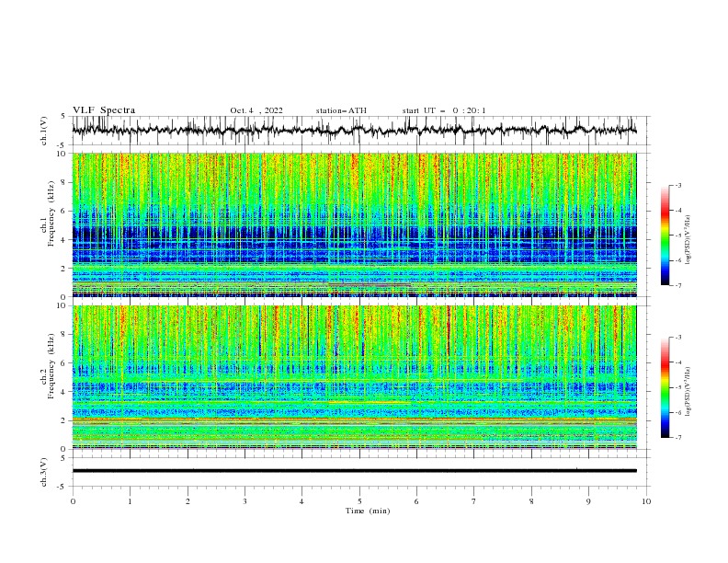The height and width of the screenshot is (563, 728).
Task: Click the lower colorbar's "-7" tick label
Action: [678, 438]
